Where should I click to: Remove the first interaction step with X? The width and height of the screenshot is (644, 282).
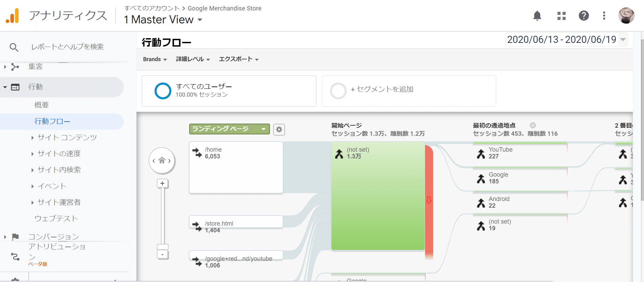(x=533, y=125)
